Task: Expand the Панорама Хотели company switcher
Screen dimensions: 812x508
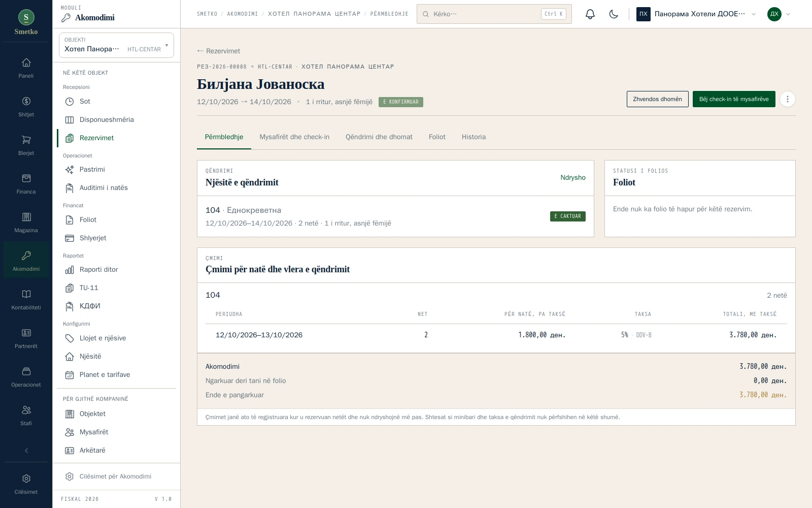Action: pyautogui.click(x=696, y=14)
